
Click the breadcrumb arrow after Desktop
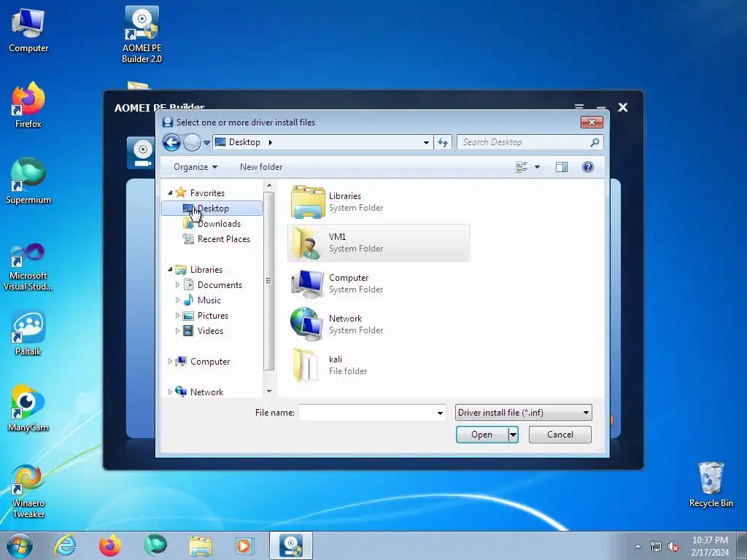pos(270,142)
